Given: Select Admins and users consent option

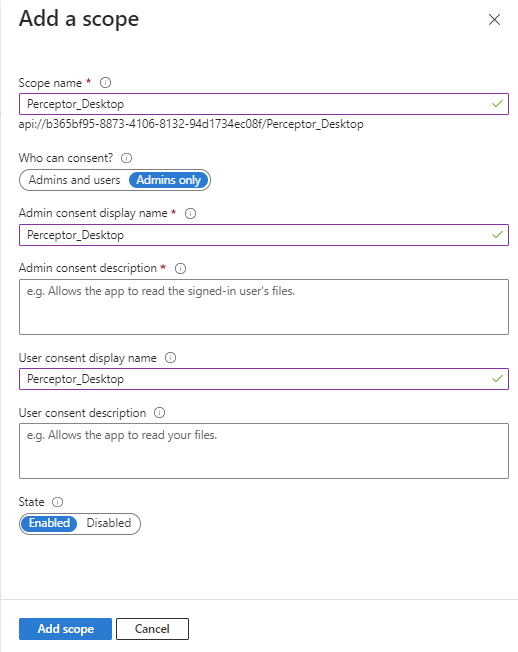Looking at the screenshot, I should [74, 180].
